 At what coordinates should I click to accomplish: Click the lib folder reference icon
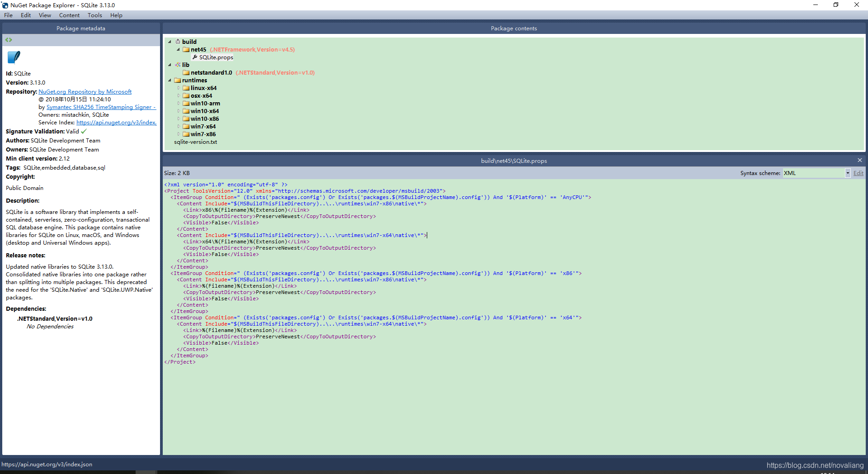pyautogui.click(x=178, y=65)
